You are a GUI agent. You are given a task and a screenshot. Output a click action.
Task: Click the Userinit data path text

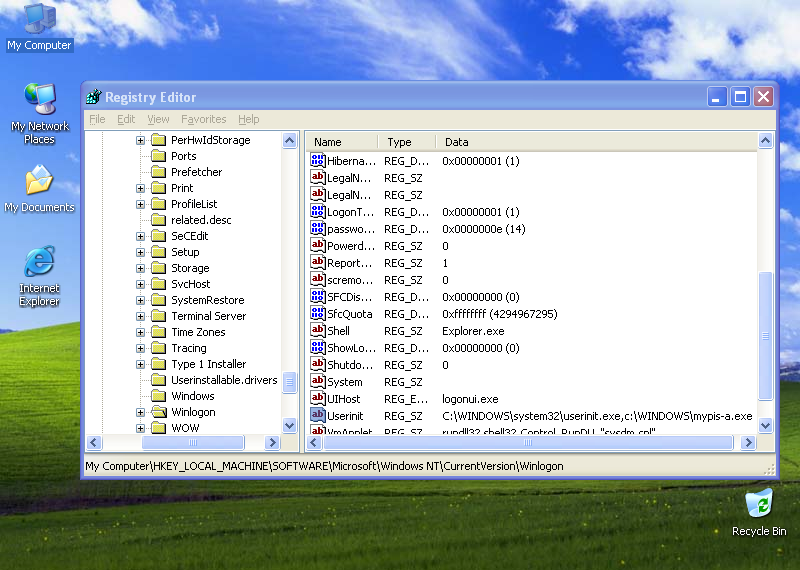click(597, 416)
